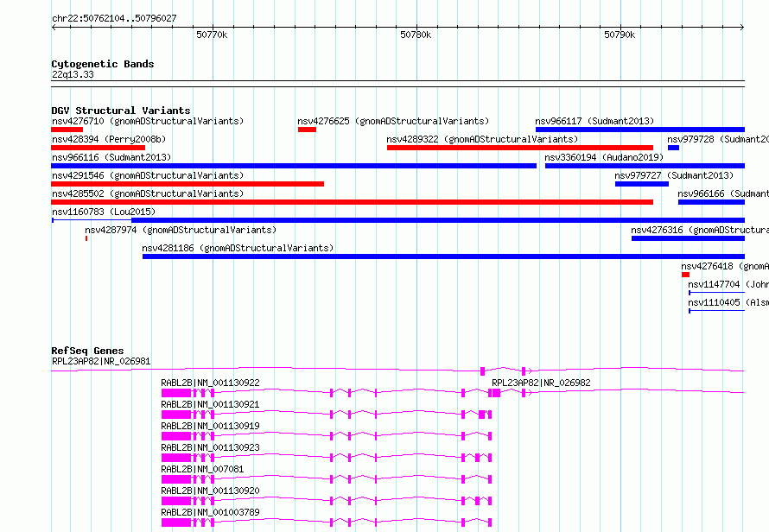
Task: Click the RPL23AP82|NR_026982 gene label
Action: click(541, 383)
